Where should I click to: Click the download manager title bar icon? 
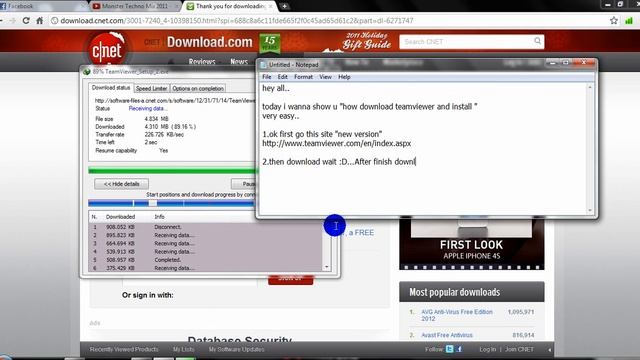point(87,71)
